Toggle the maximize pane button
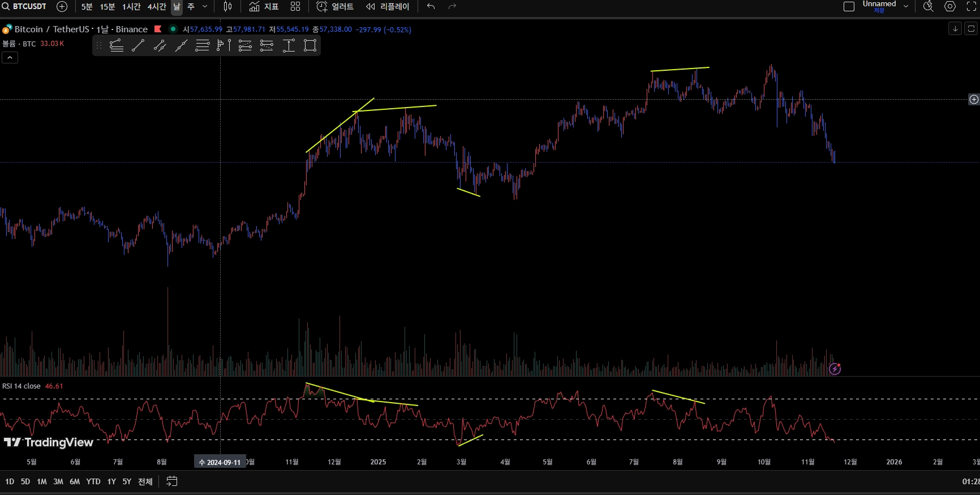The width and height of the screenshot is (980, 495). [x=971, y=29]
